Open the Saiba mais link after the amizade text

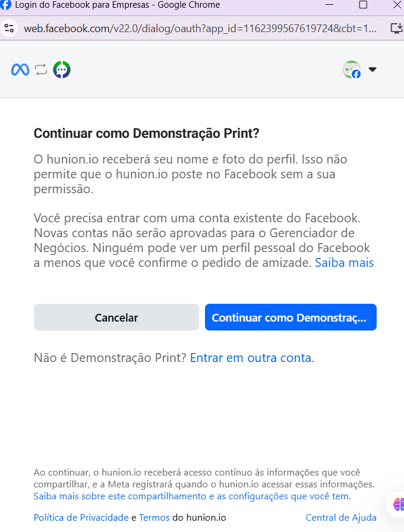pos(344,262)
